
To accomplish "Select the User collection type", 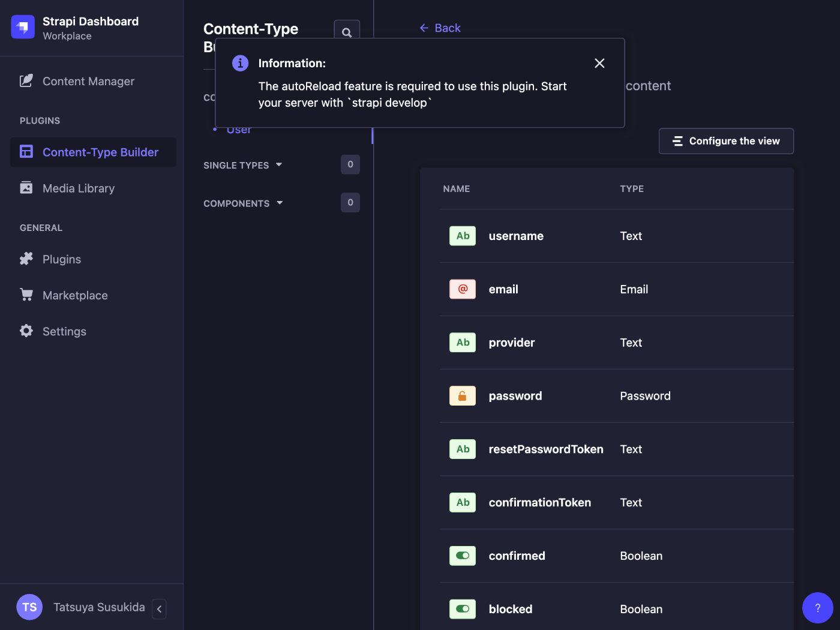I will (x=239, y=130).
